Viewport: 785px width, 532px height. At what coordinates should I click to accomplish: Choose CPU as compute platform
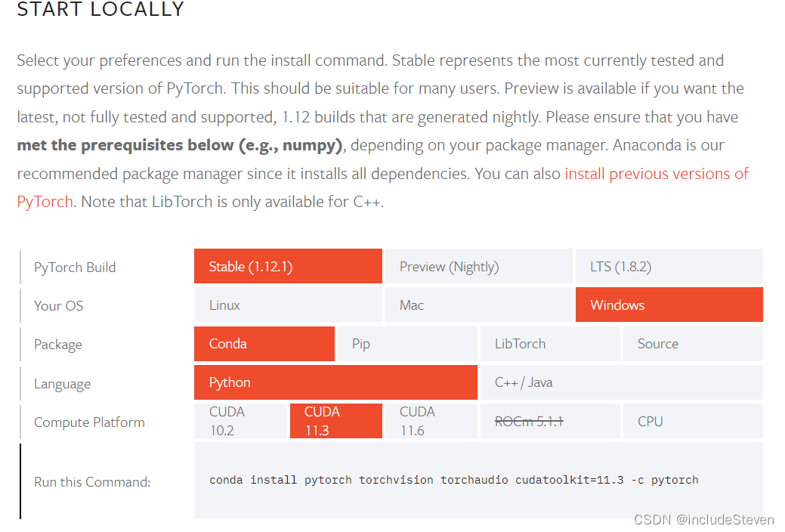click(x=694, y=421)
